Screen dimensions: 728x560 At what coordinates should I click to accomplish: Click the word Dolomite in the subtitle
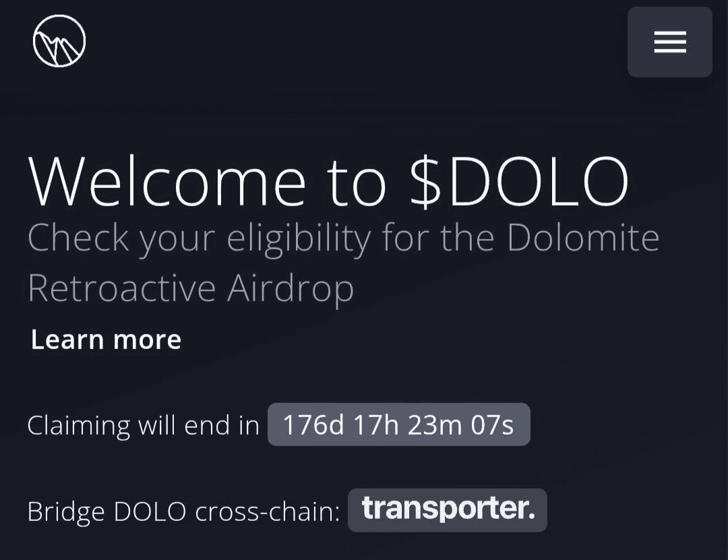pos(583,238)
